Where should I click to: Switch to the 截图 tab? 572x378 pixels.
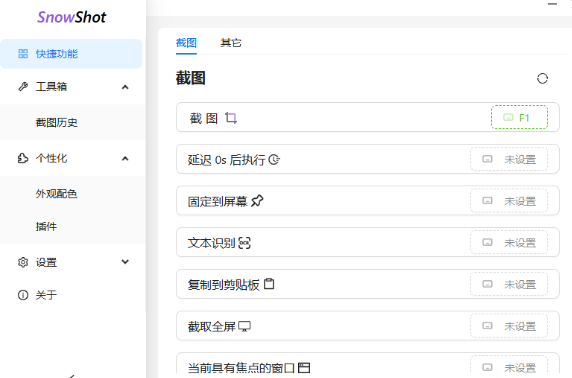[x=186, y=43]
